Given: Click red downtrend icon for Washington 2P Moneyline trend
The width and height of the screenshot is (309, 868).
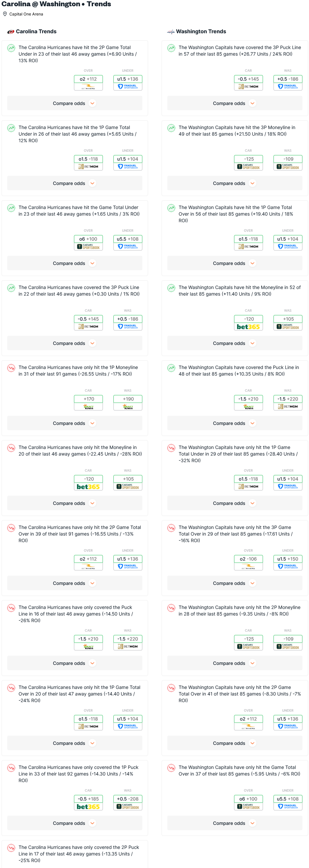Looking at the screenshot, I should [x=171, y=608].
